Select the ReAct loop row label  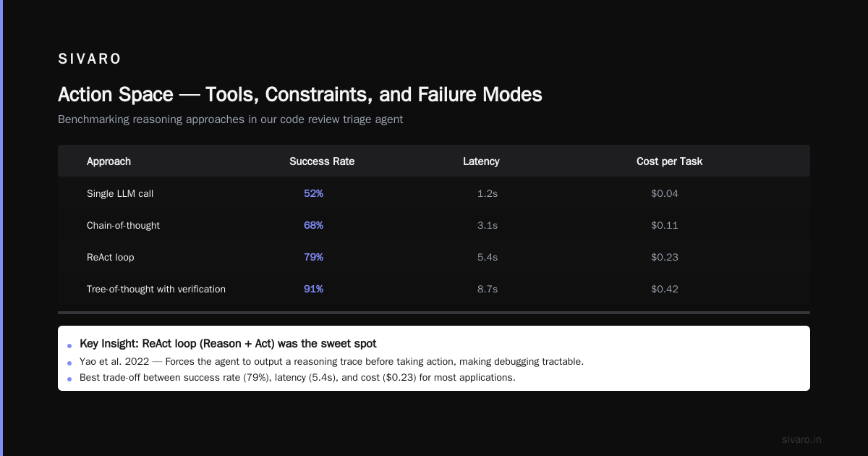(110, 257)
